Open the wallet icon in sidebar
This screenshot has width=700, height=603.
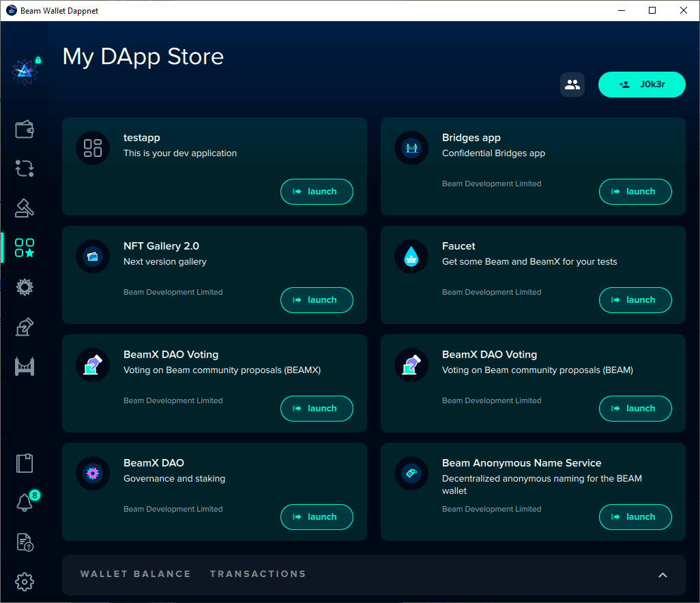(x=25, y=130)
